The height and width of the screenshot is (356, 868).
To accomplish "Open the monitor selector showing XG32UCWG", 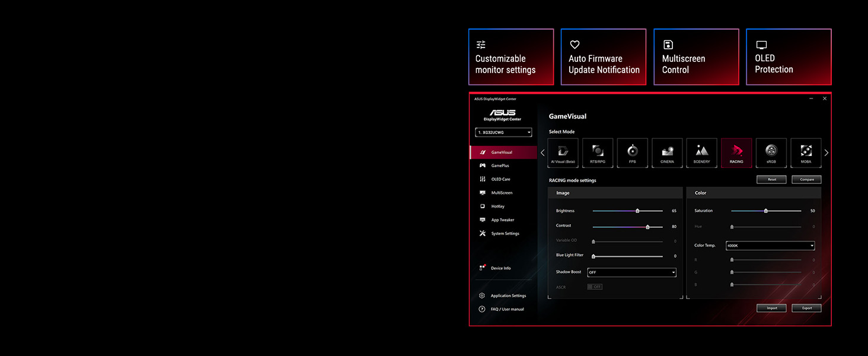I will coord(503,132).
